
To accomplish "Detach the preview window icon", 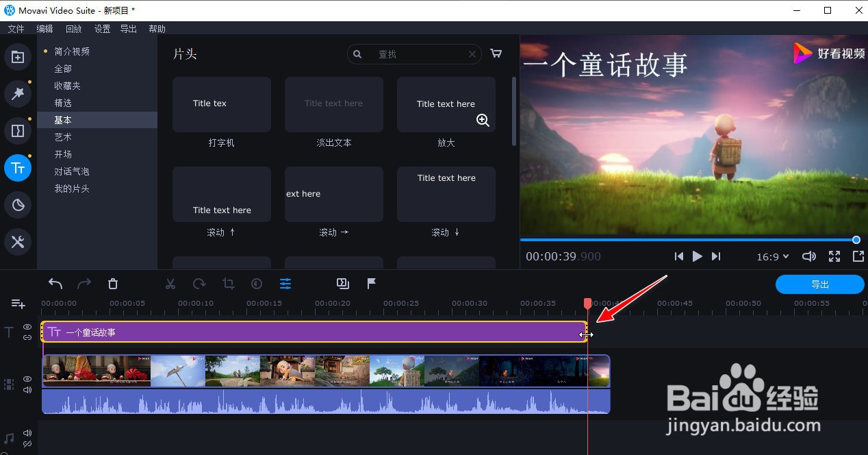I will point(858,256).
